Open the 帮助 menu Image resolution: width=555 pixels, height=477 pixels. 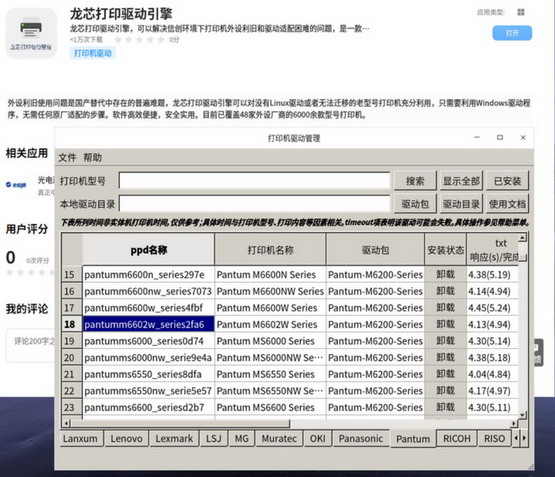[93, 157]
